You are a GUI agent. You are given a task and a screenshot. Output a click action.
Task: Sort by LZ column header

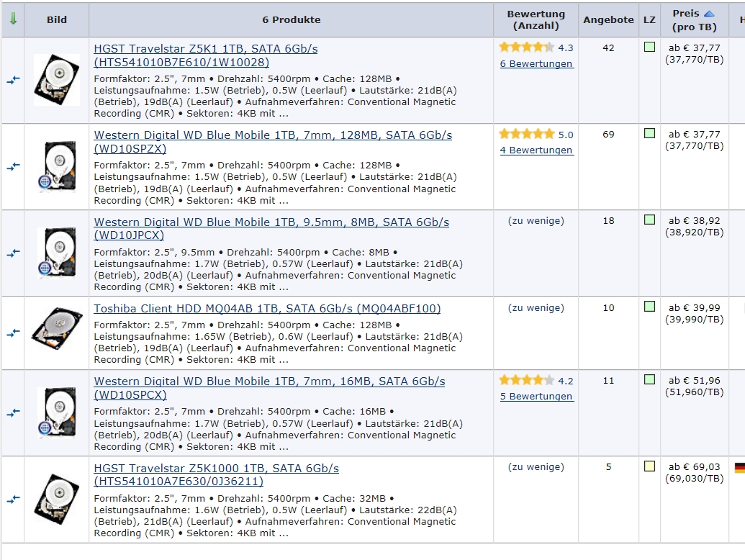coord(649,20)
